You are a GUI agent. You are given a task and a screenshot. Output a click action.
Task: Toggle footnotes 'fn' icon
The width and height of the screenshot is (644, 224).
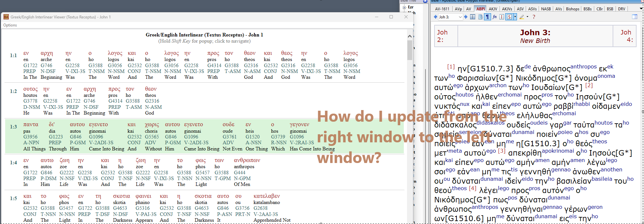tap(495, 17)
